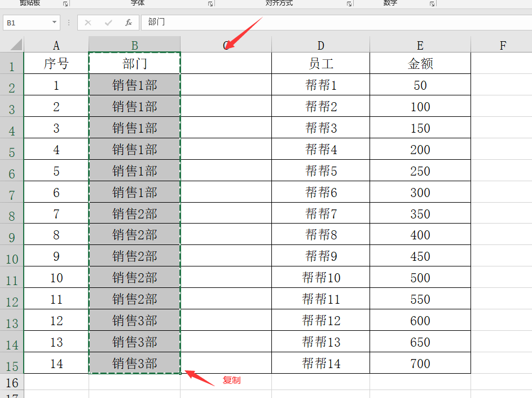532x398 pixels.
Task: Click the cancel (X) formula bar icon
Action: point(88,23)
